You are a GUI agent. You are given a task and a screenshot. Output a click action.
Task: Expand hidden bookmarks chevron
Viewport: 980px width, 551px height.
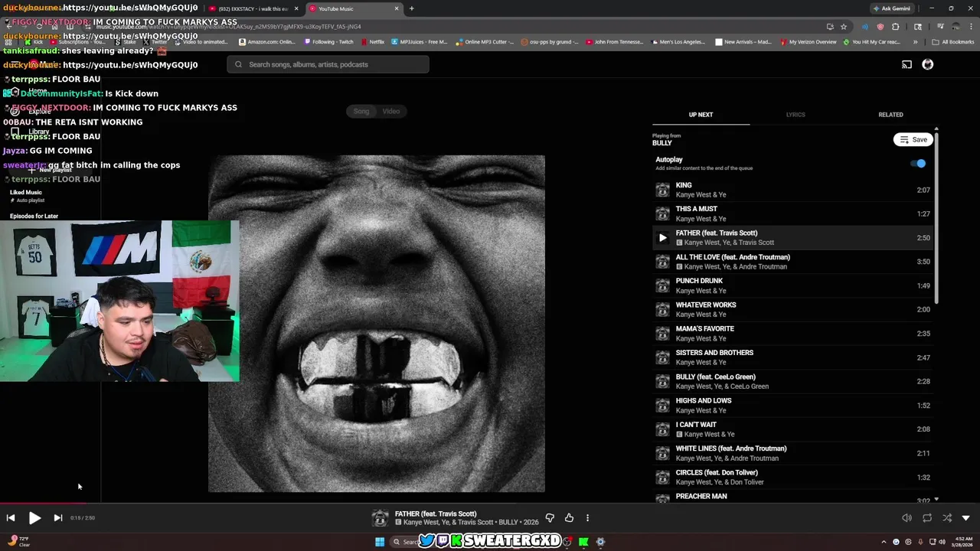pos(915,42)
